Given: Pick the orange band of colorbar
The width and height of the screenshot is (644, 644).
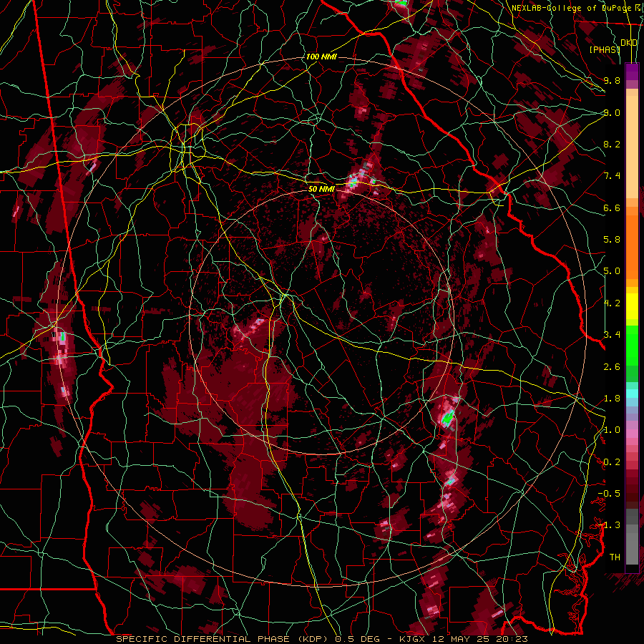Looking at the screenshot, I should (x=632, y=246).
